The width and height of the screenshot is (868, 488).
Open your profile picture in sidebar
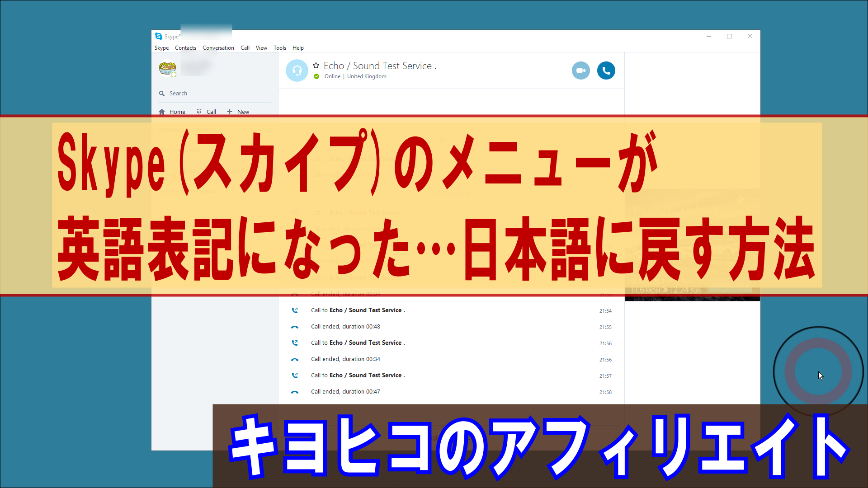pos(167,69)
